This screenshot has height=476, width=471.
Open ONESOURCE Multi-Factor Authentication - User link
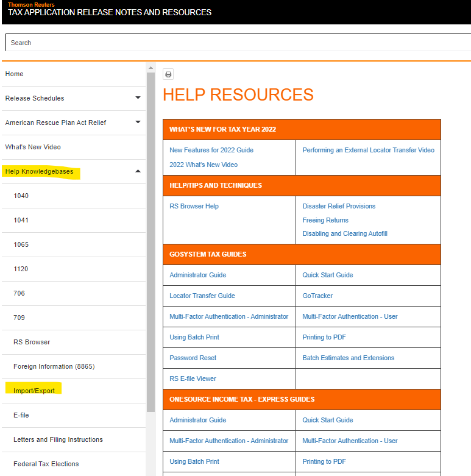pyautogui.click(x=350, y=441)
